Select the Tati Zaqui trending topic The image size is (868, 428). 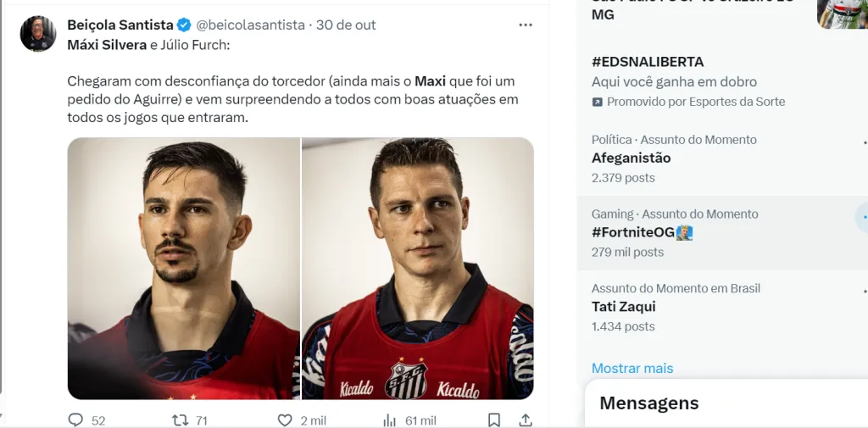(x=624, y=307)
